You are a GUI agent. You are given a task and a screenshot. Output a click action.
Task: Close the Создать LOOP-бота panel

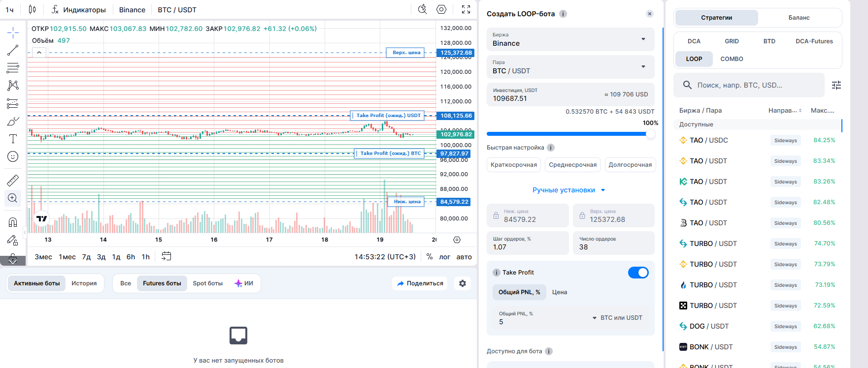[650, 14]
